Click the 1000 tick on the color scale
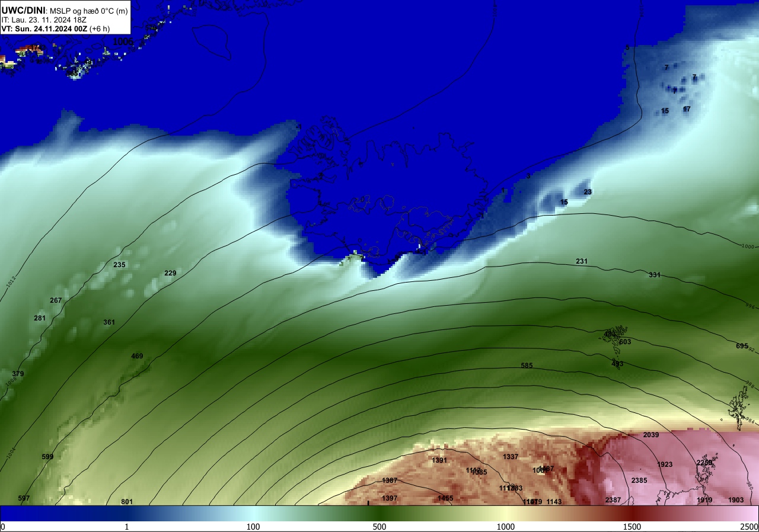The height and width of the screenshot is (532, 759). click(x=506, y=527)
